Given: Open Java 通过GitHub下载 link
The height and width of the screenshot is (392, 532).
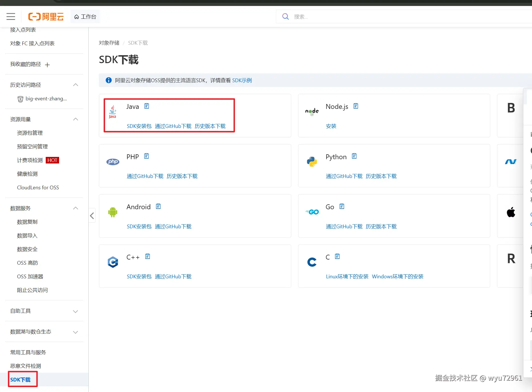Looking at the screenshot, I should point(173,126).
